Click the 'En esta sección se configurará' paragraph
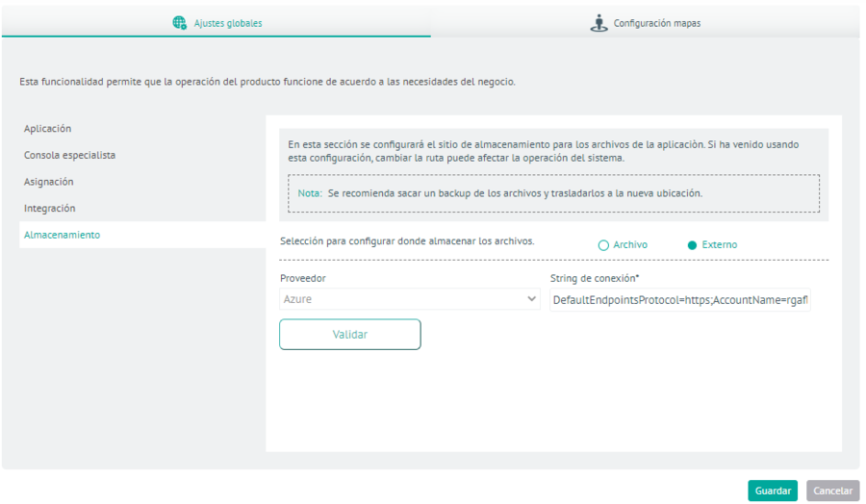 click(x=543, y=151)
